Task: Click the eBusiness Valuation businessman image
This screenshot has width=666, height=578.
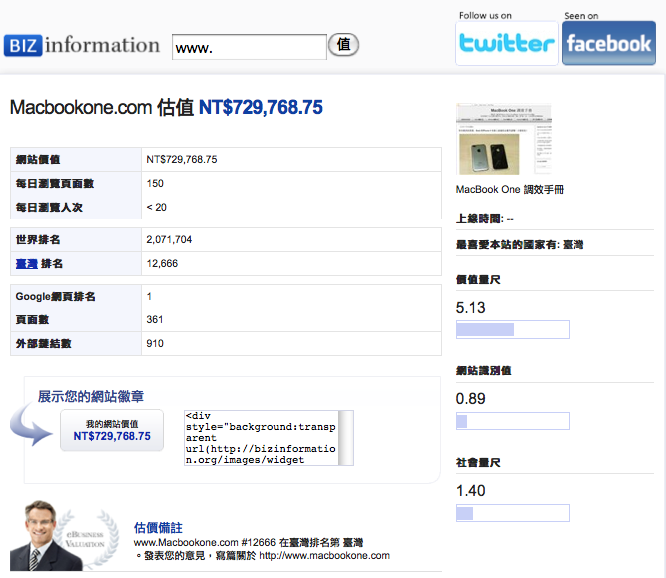Action: click(x=64, y=536)
